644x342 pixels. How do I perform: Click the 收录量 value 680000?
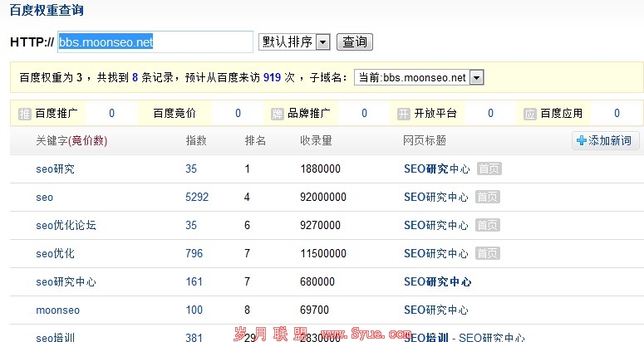pos(317,281)
